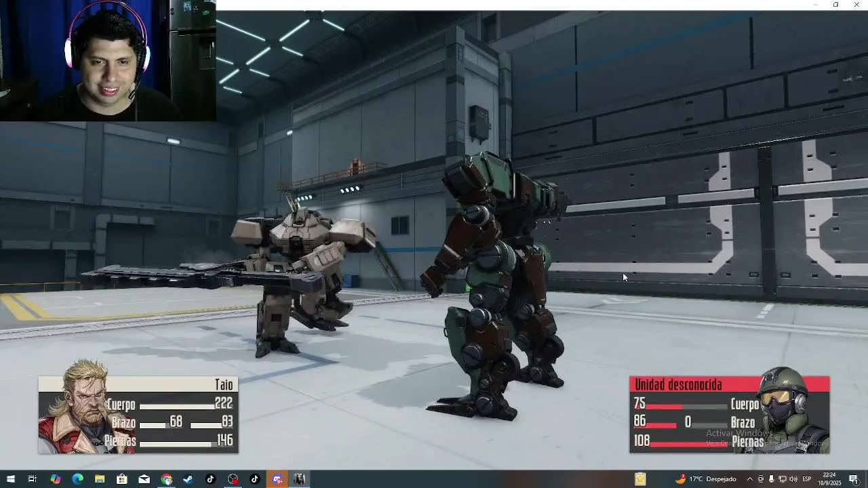868x488 pixels.
Task: Open network settings tray icon
Action: coord(782,479)
